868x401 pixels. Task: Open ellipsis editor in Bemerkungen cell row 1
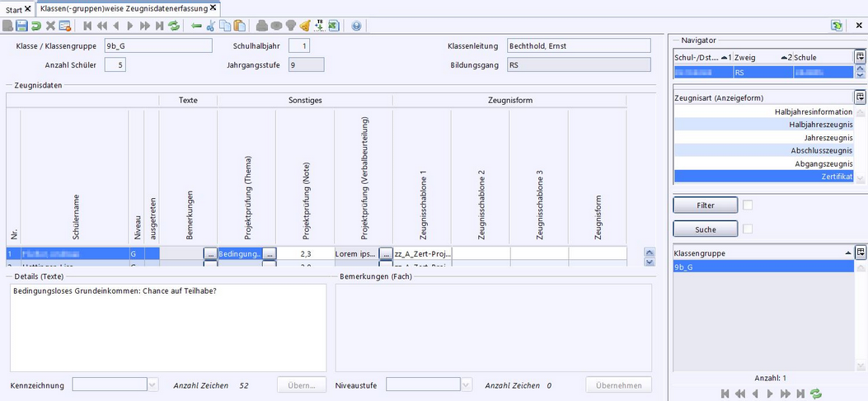(210, 253)
